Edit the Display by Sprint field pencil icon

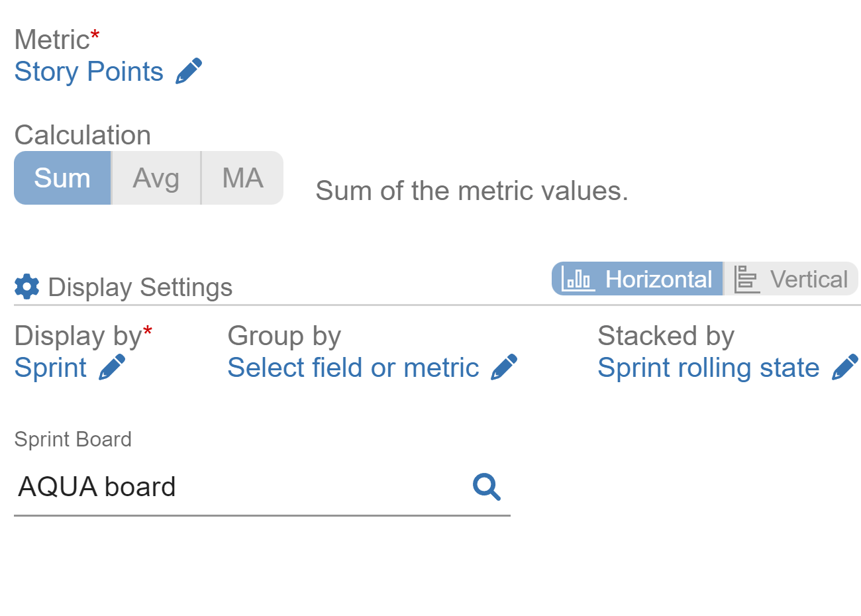pos(113,368)
